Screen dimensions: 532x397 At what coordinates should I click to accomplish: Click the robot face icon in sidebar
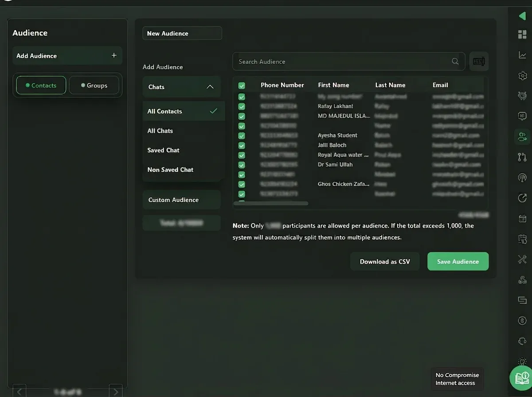[522, 96]
